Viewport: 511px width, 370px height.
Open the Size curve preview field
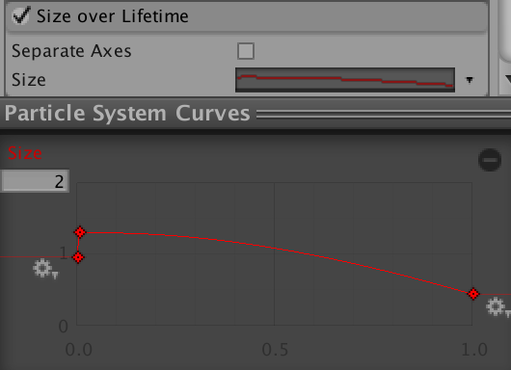[345, 80]
